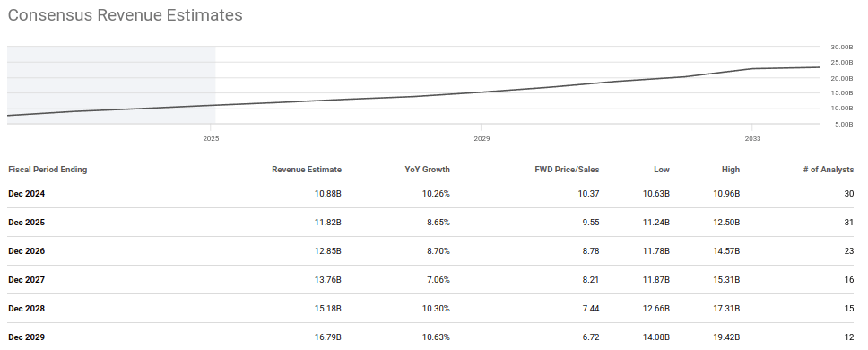Select the Dec 2029 row label

click(27, 337)
